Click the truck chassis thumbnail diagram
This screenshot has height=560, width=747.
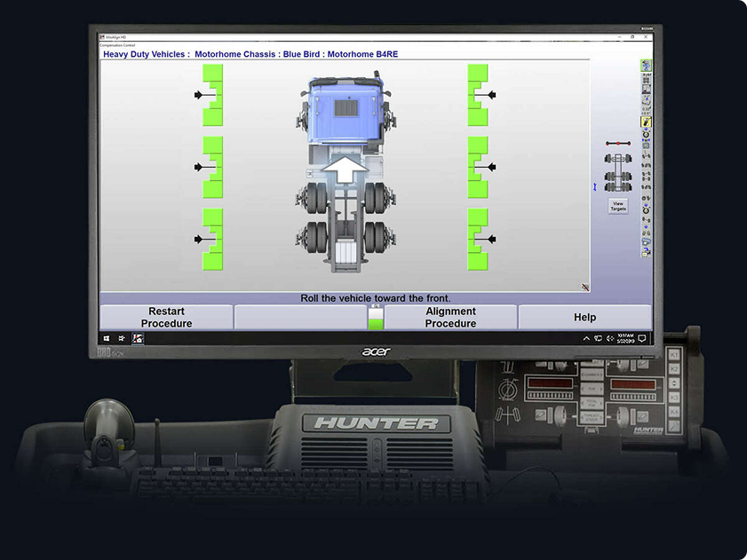[x=617, y=172]
